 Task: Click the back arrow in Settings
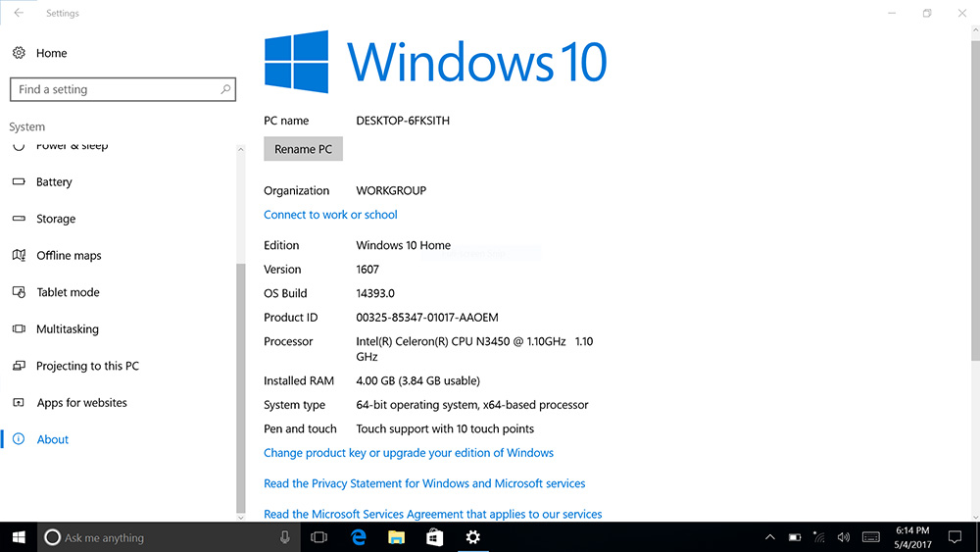coord(19,13)
